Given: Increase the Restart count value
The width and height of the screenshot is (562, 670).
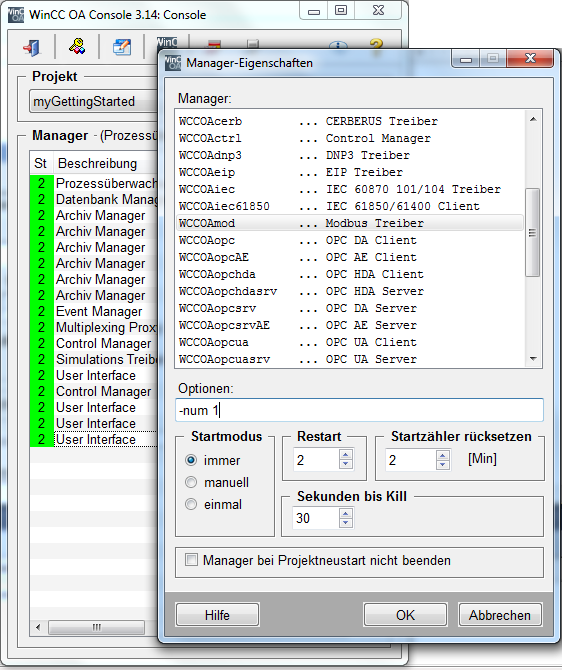Looking at the screenshot, I should [x=346, y=455].
